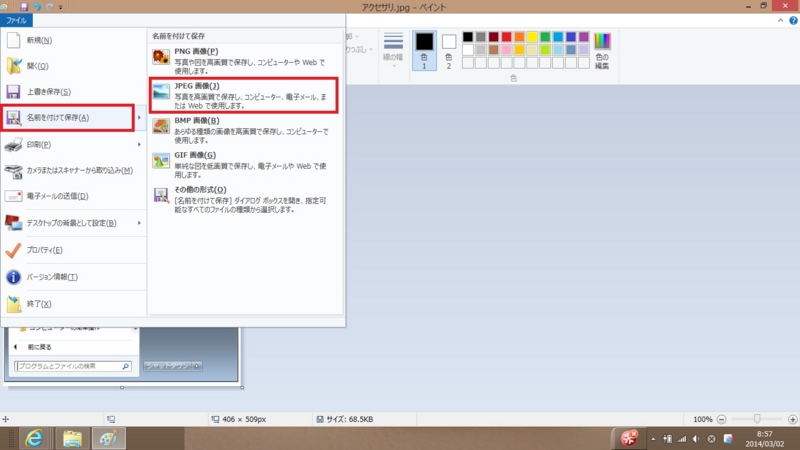The height and width of the screenshot is (450, 800).
Task: Pick the red palette swatch
Action: click(x=506, y=37)
